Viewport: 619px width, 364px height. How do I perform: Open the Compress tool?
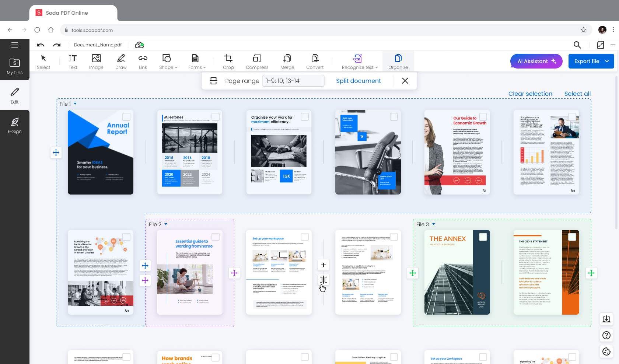click(x=257, y=61)
